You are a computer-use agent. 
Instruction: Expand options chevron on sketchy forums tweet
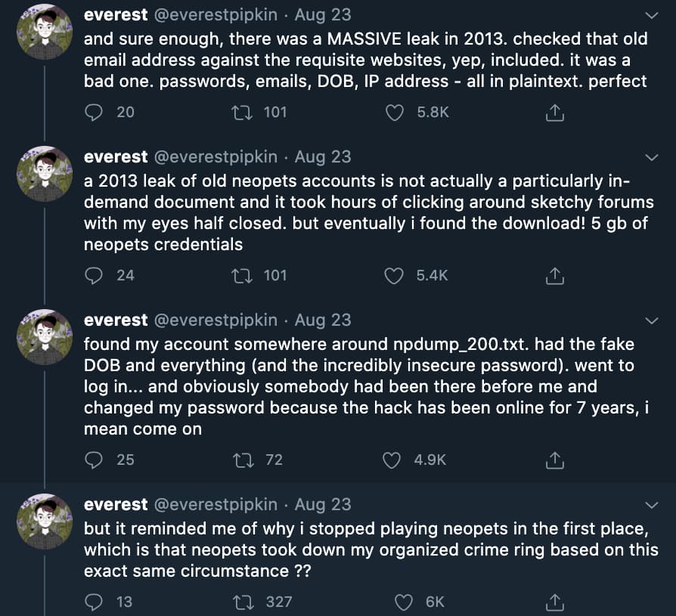click(x=650, y=157)
